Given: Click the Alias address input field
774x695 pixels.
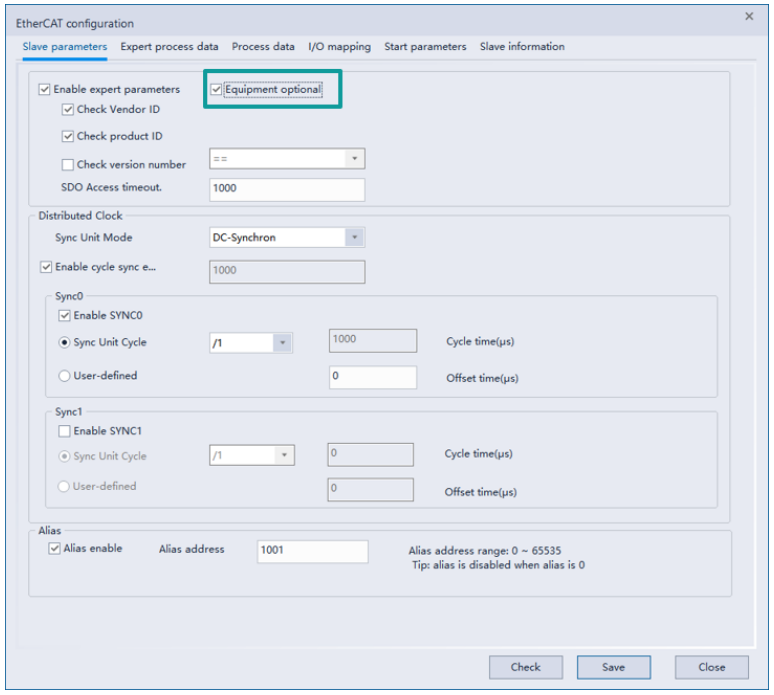Looking at the screenshot, I should pos(312,551).
